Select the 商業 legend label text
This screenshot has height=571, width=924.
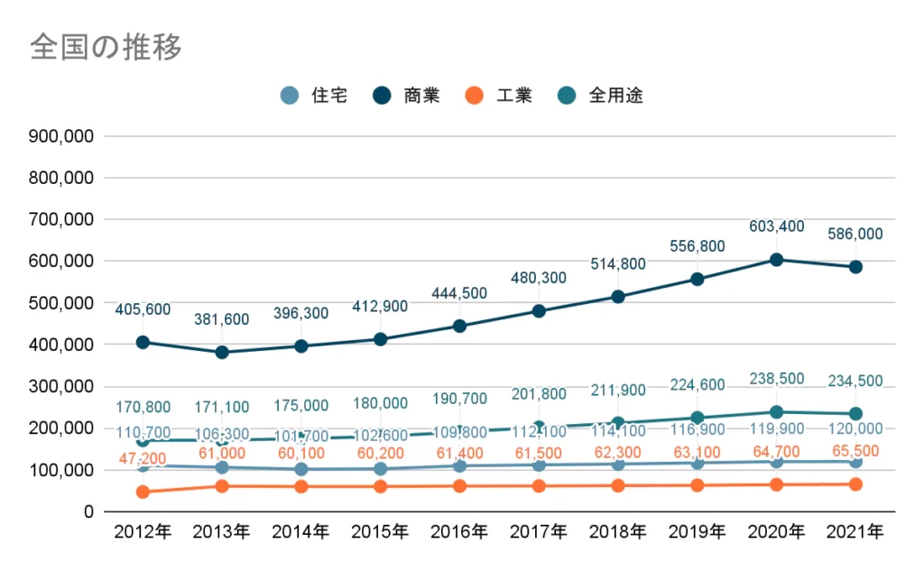(421, 96)
